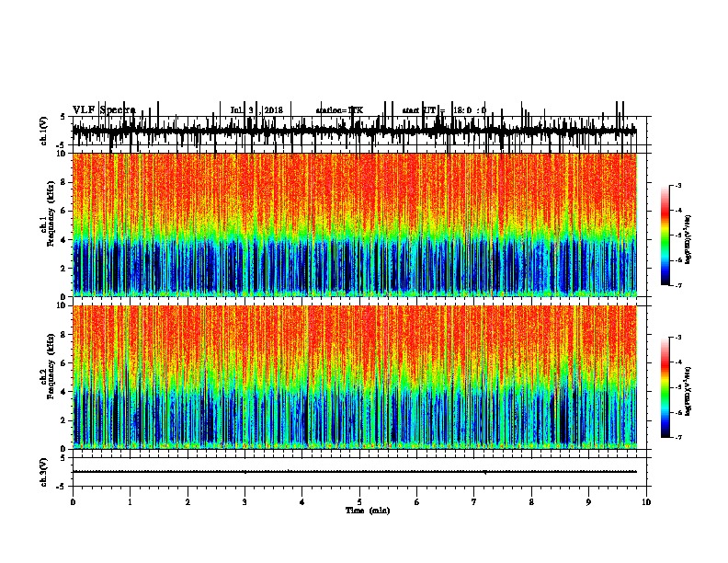Click the flat ch.3 voltage trace
The height and width of the screenshot is (563, 728).
[355, 472]
